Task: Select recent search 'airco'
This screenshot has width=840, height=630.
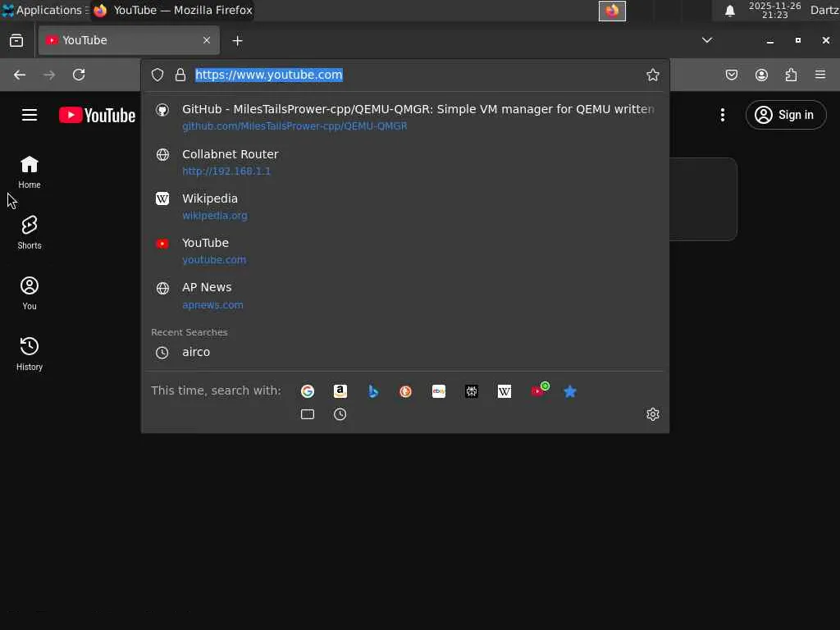Action: (405, 352)
